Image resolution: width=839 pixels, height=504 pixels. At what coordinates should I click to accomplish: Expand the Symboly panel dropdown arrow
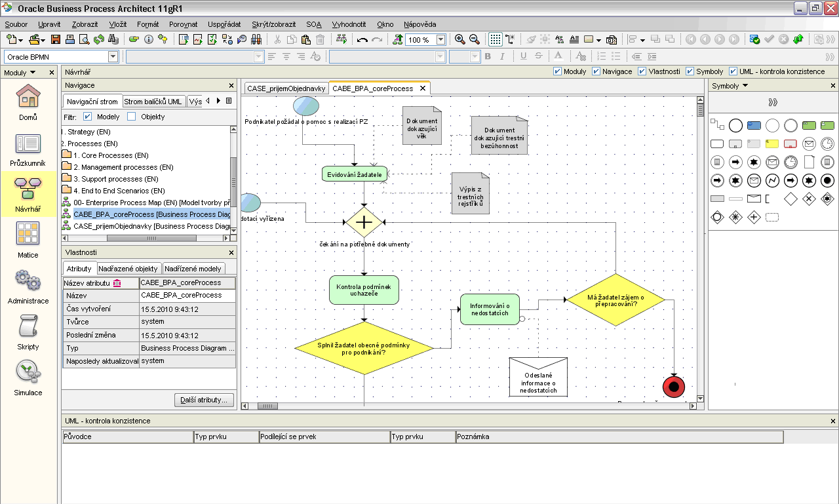click(745, 86)
